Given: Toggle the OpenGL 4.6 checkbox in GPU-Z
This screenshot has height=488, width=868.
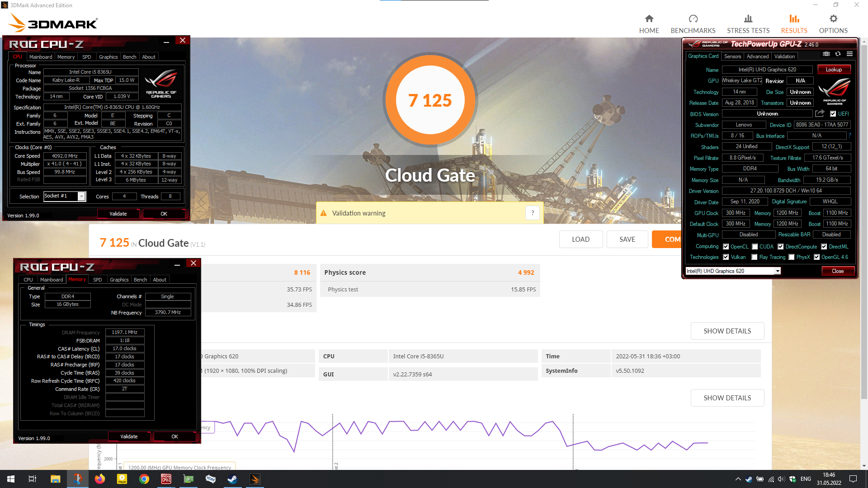Looking at the screenshot, I should 816,257.
